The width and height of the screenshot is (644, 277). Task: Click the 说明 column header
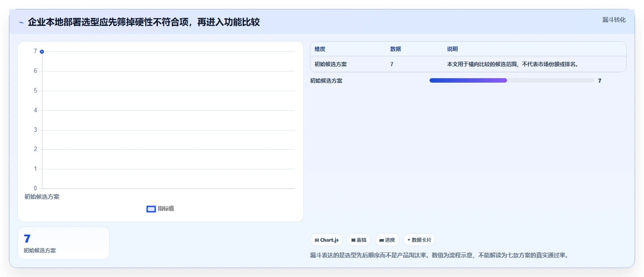point(453,49)
